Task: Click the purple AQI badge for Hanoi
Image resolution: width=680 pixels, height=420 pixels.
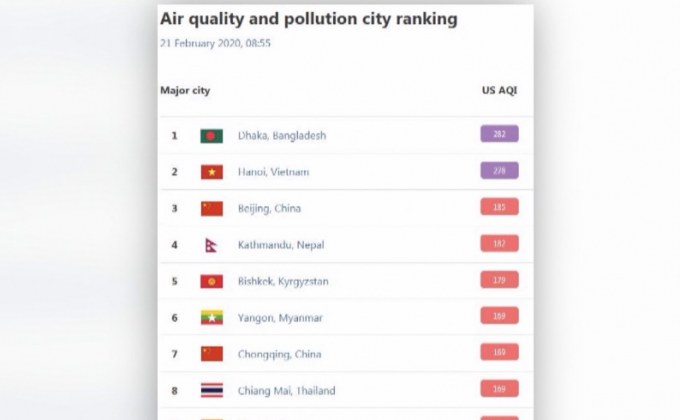Action: 499,171
